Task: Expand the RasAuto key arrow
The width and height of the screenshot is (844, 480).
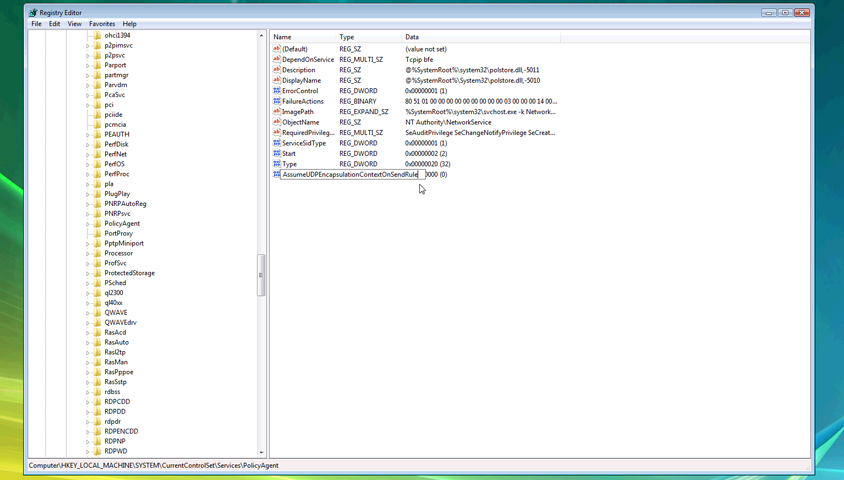Action: [88, 342]
